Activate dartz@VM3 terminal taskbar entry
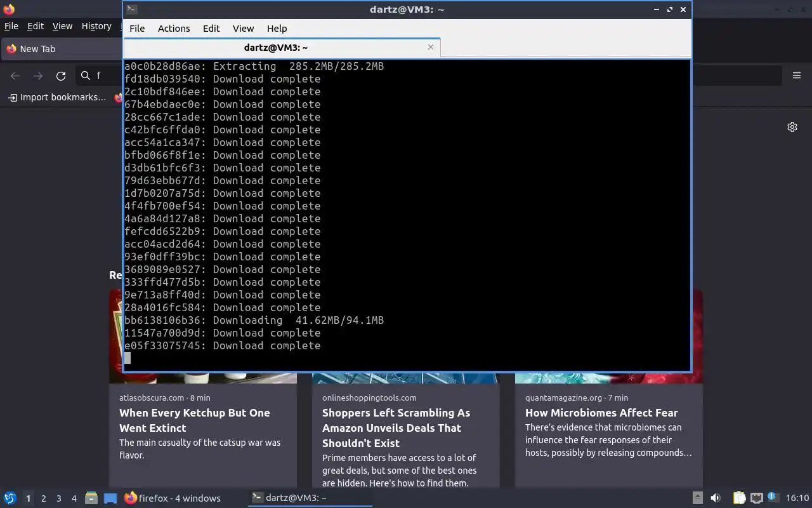812x508 pixels. [x=310, y=498]
